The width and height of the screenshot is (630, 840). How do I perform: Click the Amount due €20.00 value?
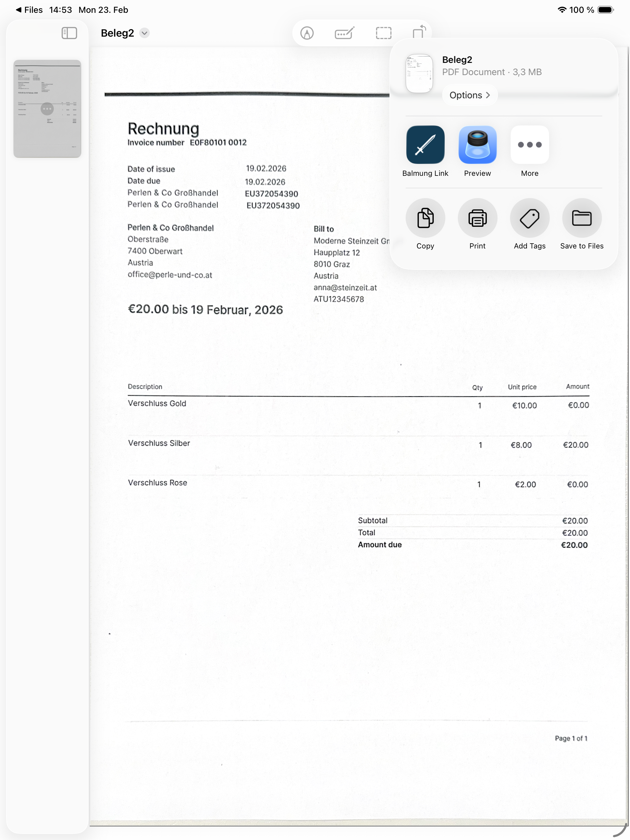[574, 545]
